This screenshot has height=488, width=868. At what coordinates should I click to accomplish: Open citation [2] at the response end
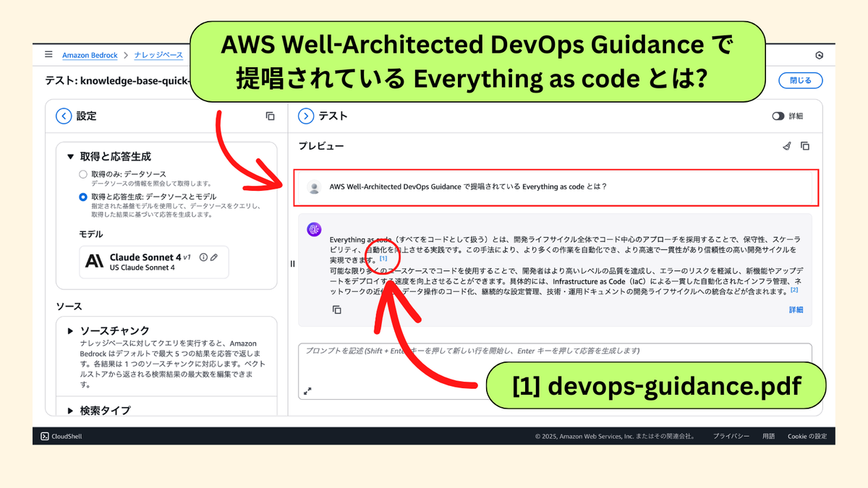793,290
